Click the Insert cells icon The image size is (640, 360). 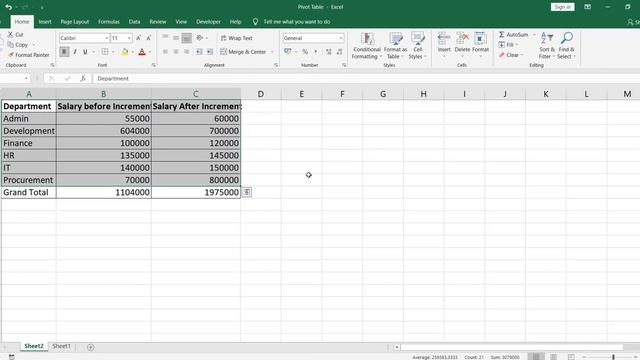pyautogui.click(x=444, y=39)
